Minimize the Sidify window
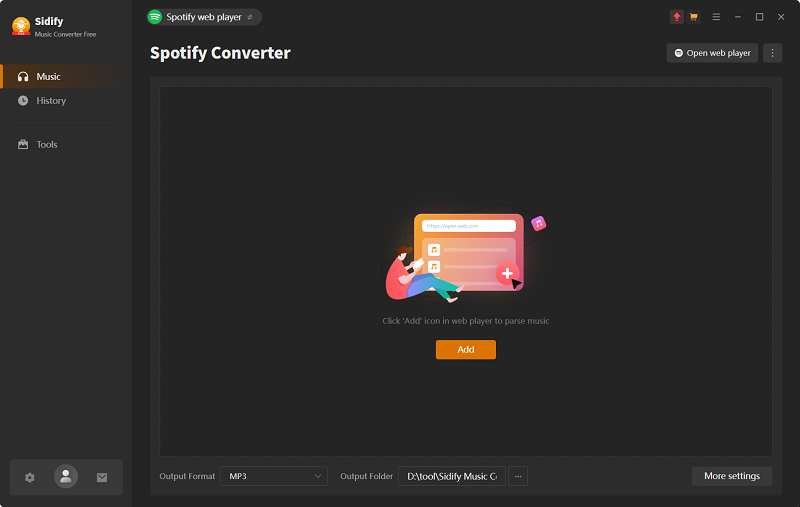Image resolution: width=800 pixels, height=507 pixels. [x=738, y=17]
